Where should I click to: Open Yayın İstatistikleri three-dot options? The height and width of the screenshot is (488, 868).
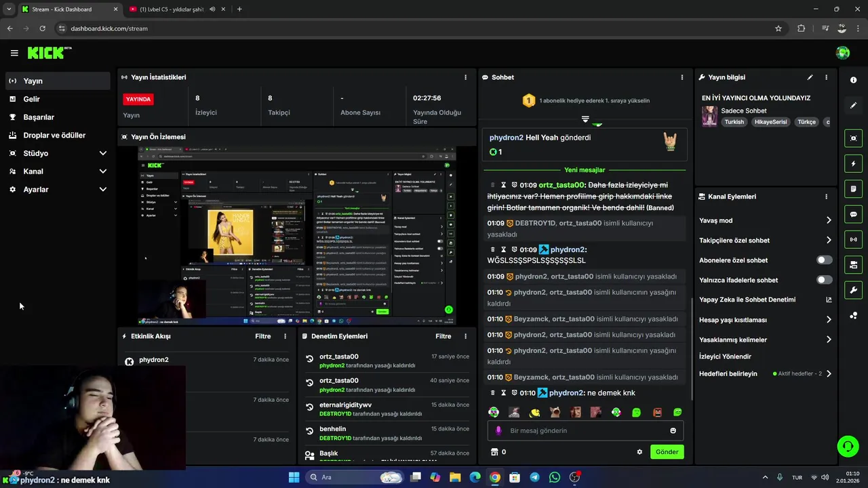tap(465, 77)
